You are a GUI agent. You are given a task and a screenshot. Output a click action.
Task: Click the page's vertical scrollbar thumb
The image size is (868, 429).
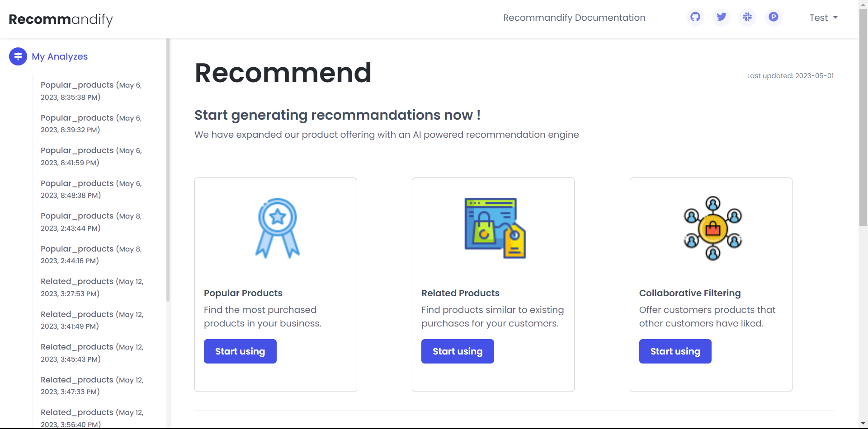click(x=863, y=117)
